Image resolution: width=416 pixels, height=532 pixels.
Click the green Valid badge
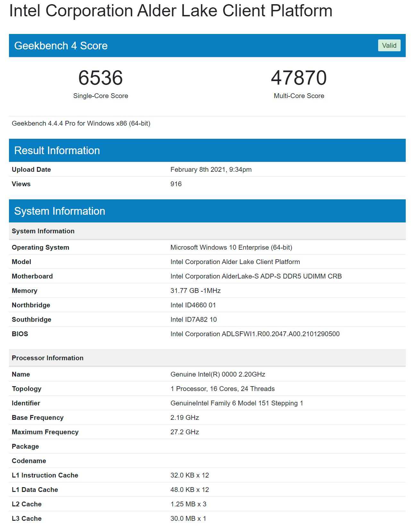point(389,46)
